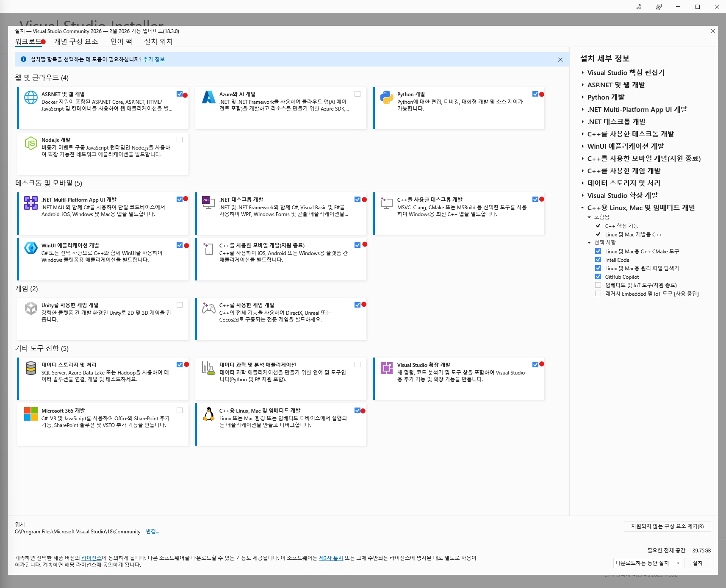The image size is (726, 588).
Task: Expand WinUI 애플리케이션 개발 details
Action: pyautogui.click(x=583, y=147)
